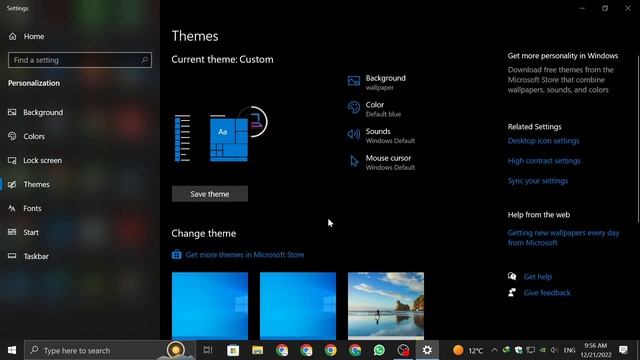
Task: Open Sync your settings link
Action: 538,181
